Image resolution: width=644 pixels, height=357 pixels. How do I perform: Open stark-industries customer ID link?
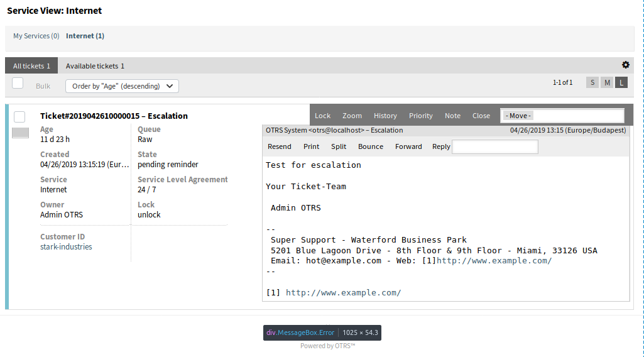point(66,246)
